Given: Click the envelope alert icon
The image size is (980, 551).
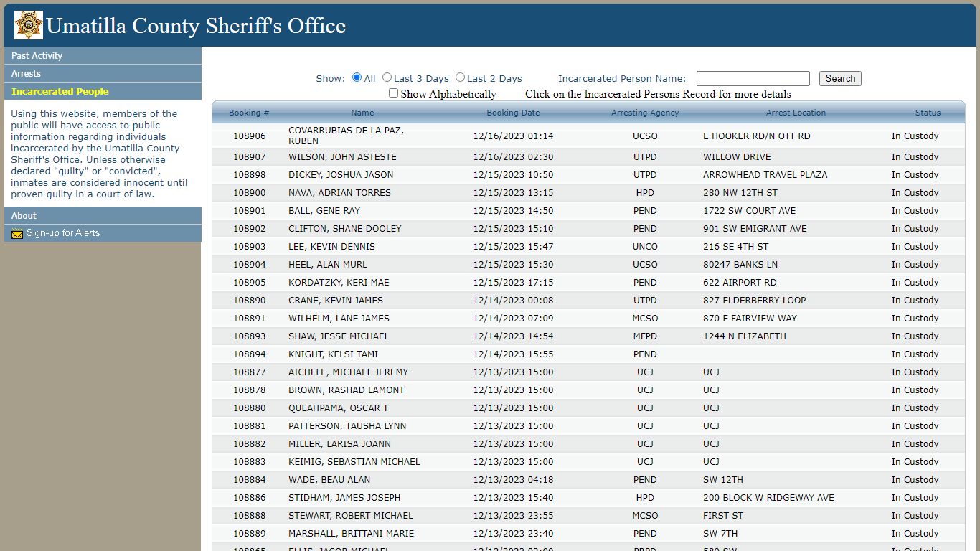Looking at the screenshot, I should (18, 233).
